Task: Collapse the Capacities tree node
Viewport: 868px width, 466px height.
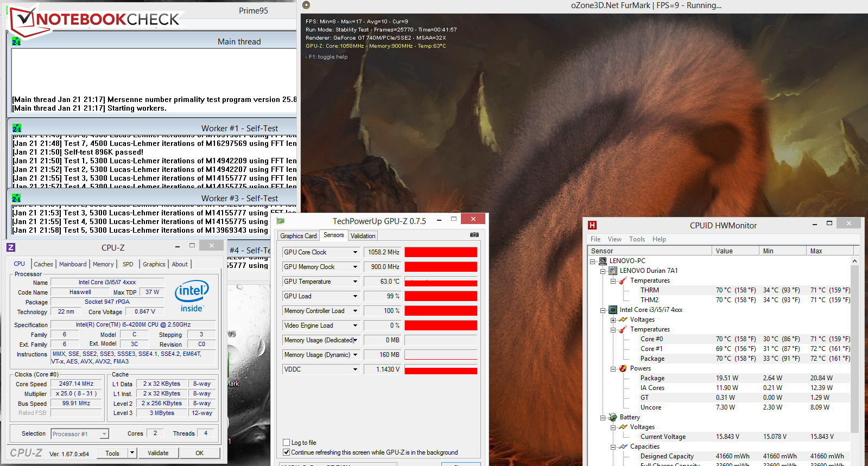Action: tap(613, 446)
